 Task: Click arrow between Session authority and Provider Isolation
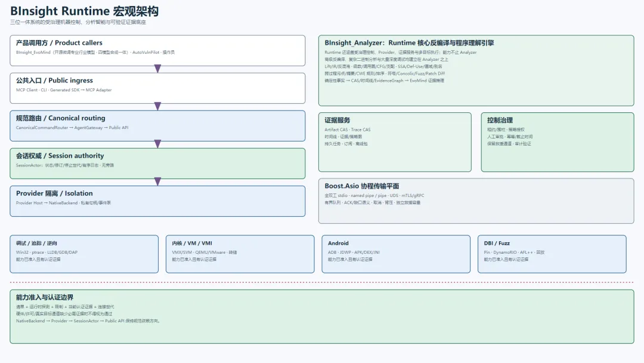coord(157,181)
